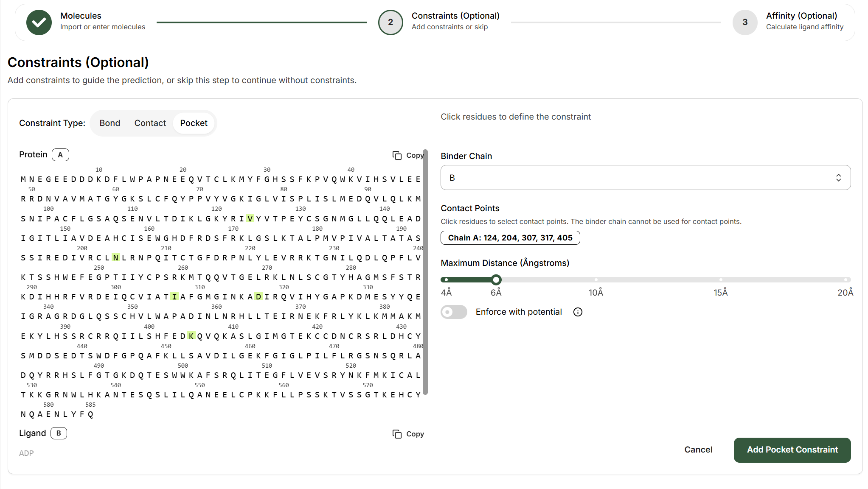The height and width of the screenshot is (489, 868).
Task: Click the green checkmark Molecules step icon
Action: pyautogui.click(x=39, y=22)
